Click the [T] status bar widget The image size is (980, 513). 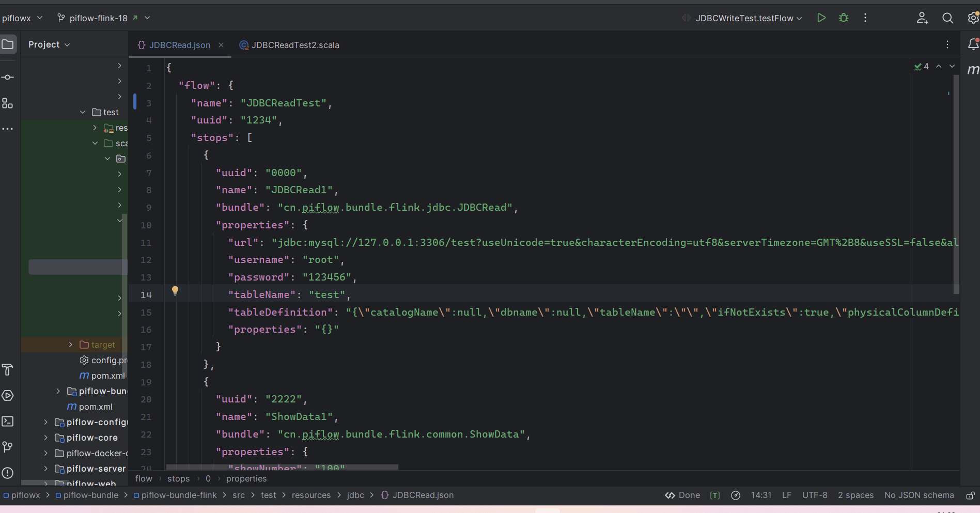[x=715, y=495]
